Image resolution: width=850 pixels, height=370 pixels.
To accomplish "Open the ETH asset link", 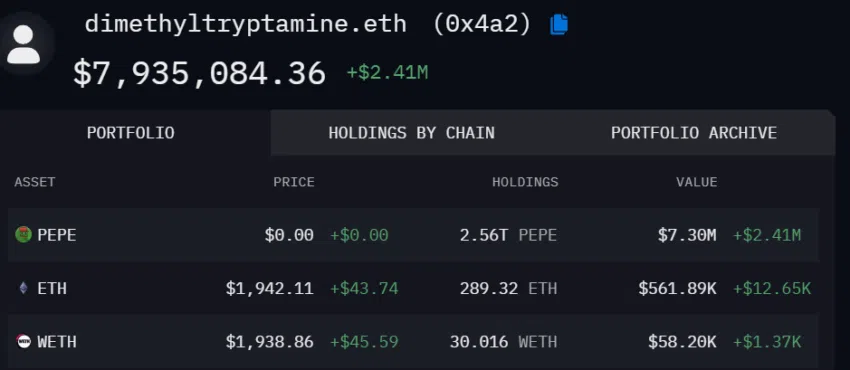I will point(52,288).
